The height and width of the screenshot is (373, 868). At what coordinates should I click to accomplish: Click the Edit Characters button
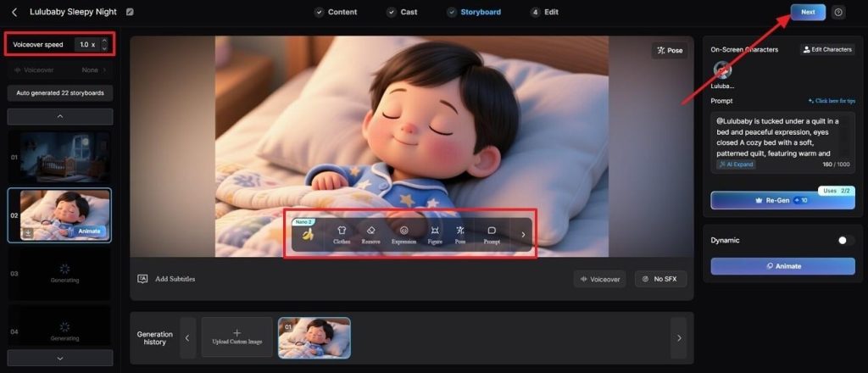point(827,49)
